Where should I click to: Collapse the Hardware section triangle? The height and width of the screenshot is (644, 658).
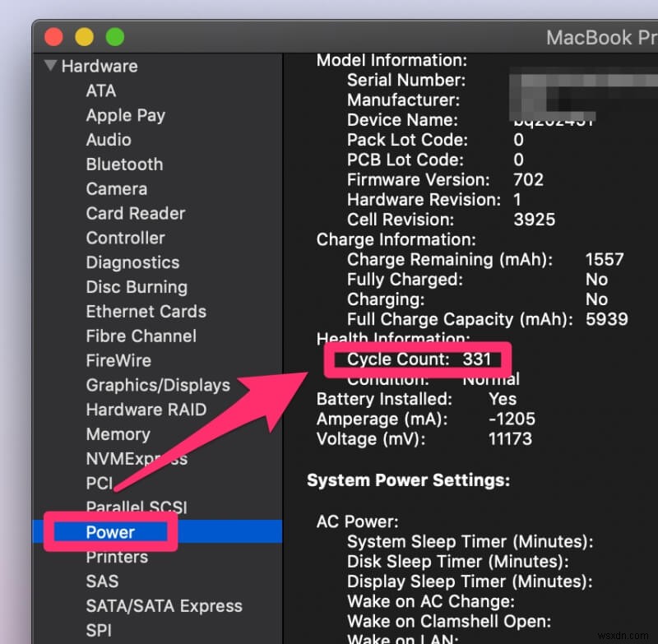point(50,66)
